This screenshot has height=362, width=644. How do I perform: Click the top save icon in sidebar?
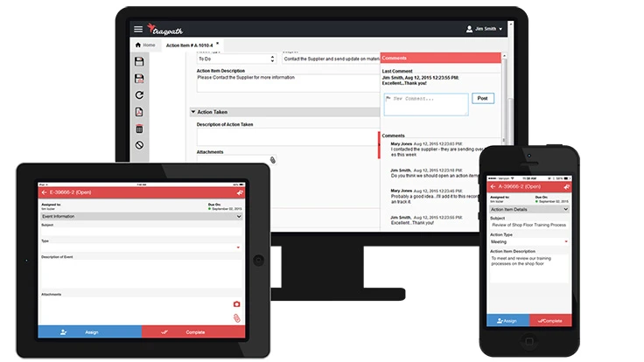click(x=139, y=61)
